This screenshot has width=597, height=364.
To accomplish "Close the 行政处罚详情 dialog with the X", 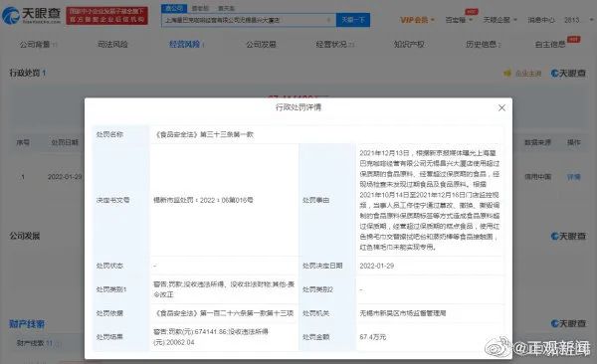I will (x=501, y=108).
